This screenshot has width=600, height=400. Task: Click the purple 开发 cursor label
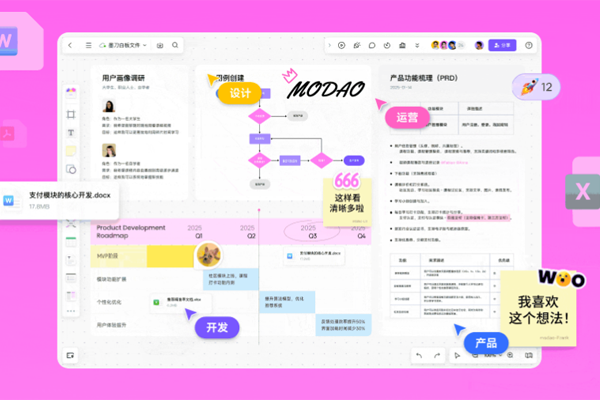click(217, 327)
